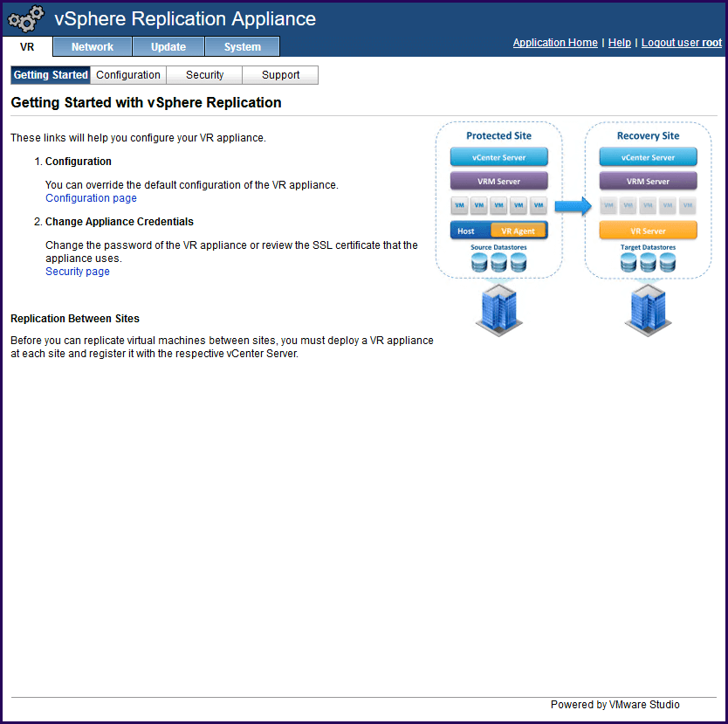Click the VR Server box in diagram
The height and width of the screenshot is (724, 728).
coord(648,231)
